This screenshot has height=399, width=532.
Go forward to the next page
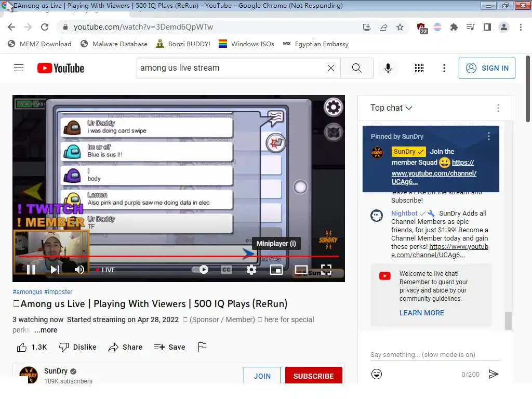28,27
